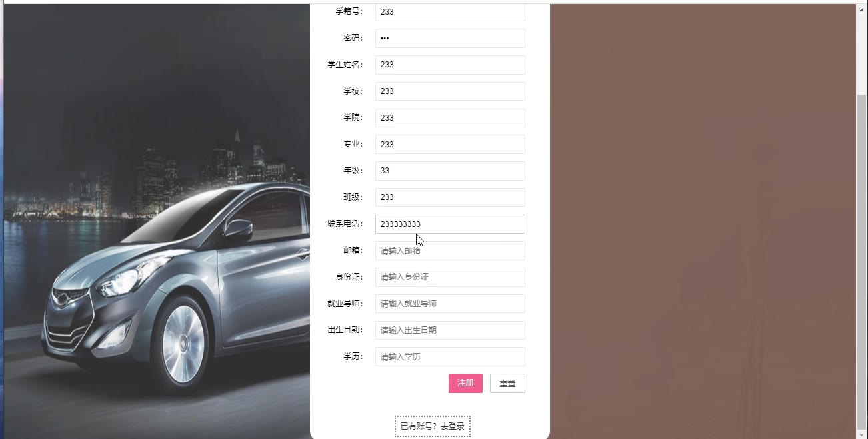Image resolution: width=868 pixels, height=439 pixels.
Task: Select the 学籍号 student ID field
Action: [450, 12]
